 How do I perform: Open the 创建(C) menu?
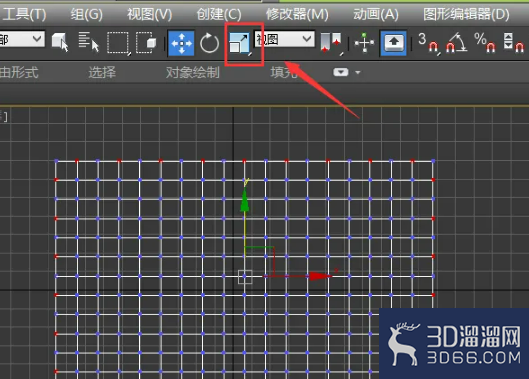tap(219, 15)
